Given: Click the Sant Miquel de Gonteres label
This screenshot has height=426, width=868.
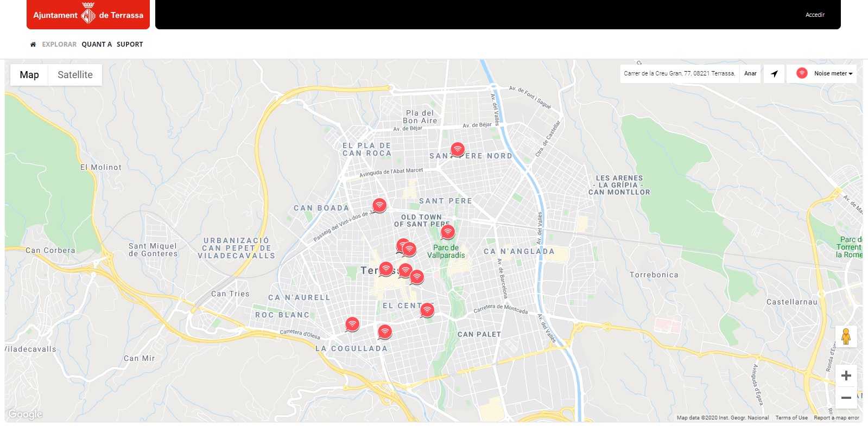Looking at the screenshot, I should [153, 250].
